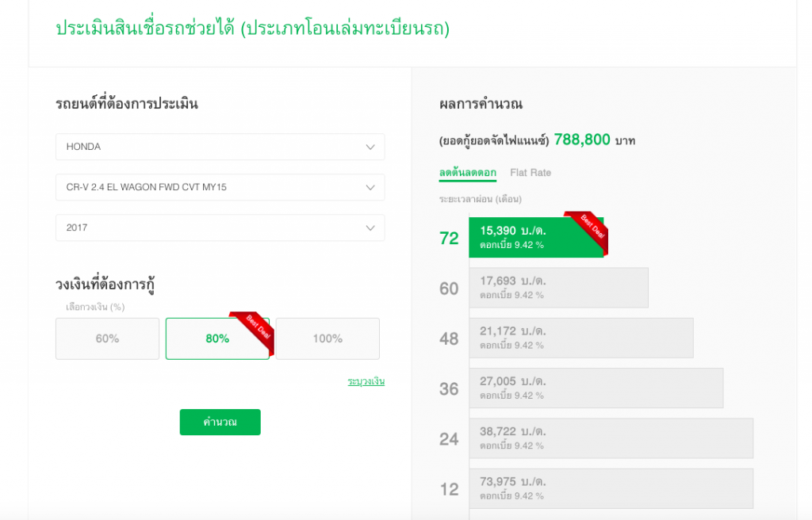Click the chevron on the year selector
This screenshot has width=812, height=520.
click(370, 227)
